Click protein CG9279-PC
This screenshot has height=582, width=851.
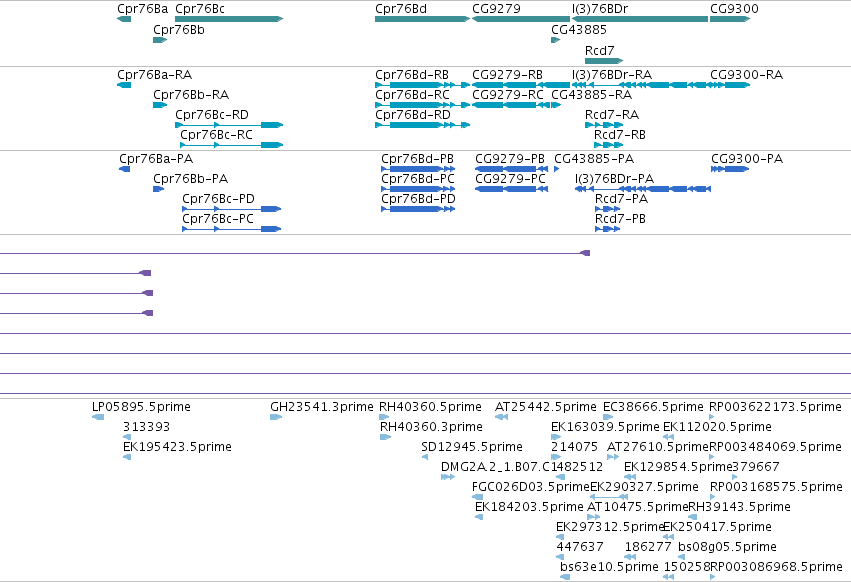pos(511,189)
